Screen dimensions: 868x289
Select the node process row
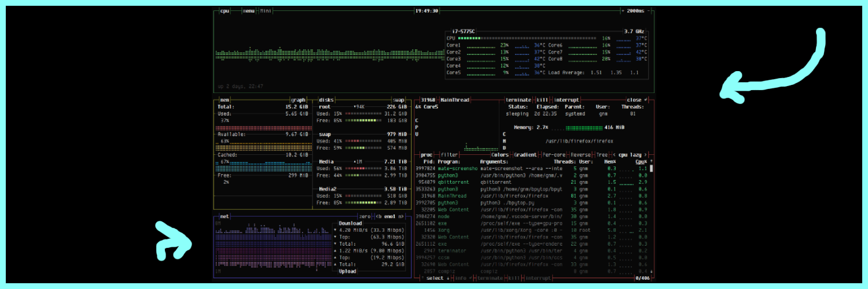[531, 216]
